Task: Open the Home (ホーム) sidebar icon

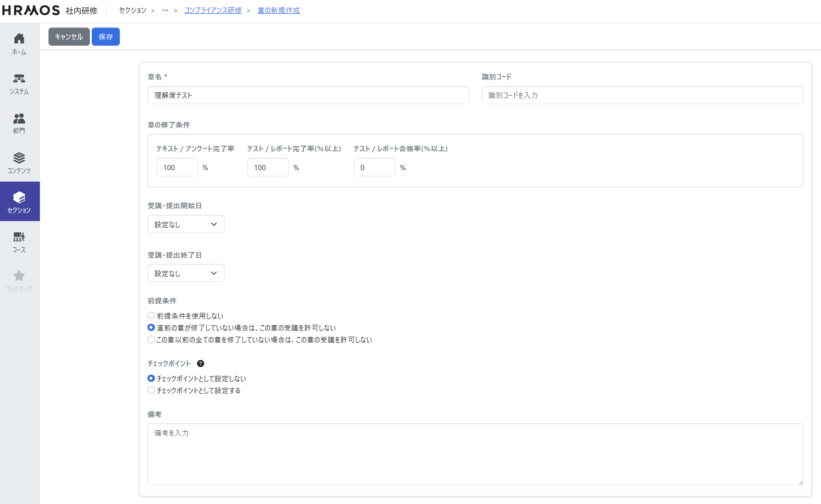Action: [x=19, y=44]
